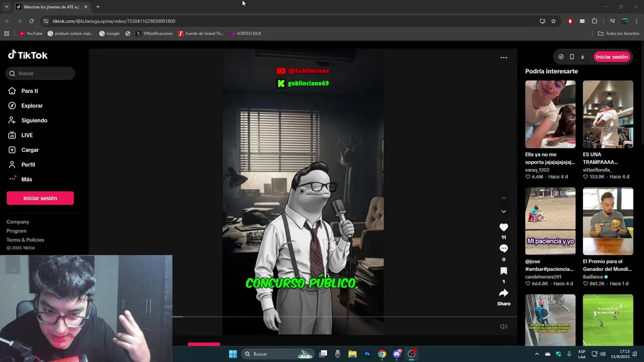This screenshot has height=362, width=644.
Task: Open candeherrera291 profile link
Action: tap(543, 277)
